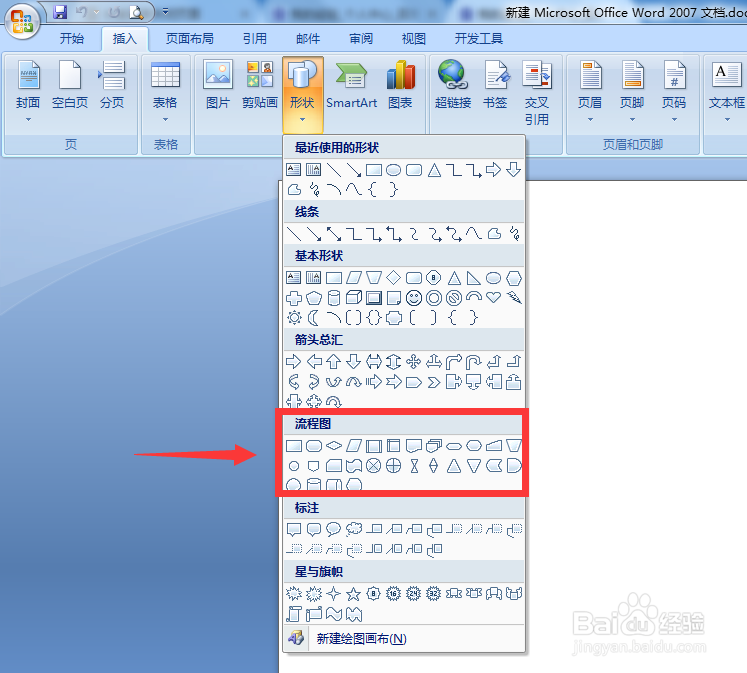Pick the flowchart document shape
Screen dimensions: 747x673
point(414,446)
